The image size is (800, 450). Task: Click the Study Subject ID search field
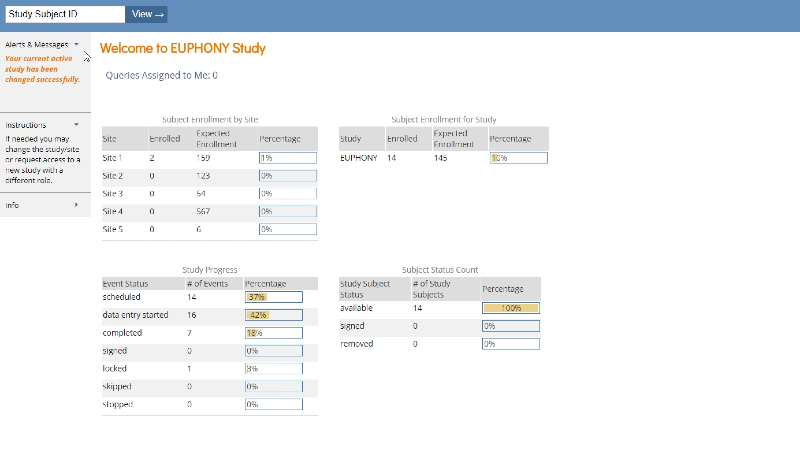[64, 14]
